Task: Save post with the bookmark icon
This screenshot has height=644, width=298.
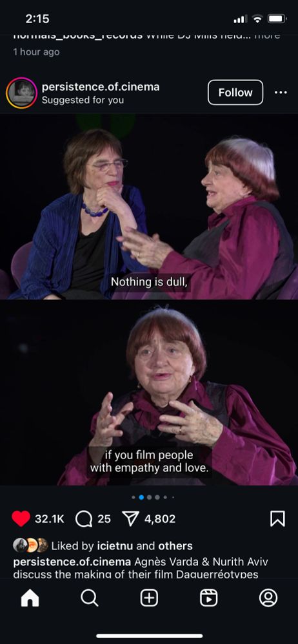Action: pyautogui.click(x=277, y=518)
